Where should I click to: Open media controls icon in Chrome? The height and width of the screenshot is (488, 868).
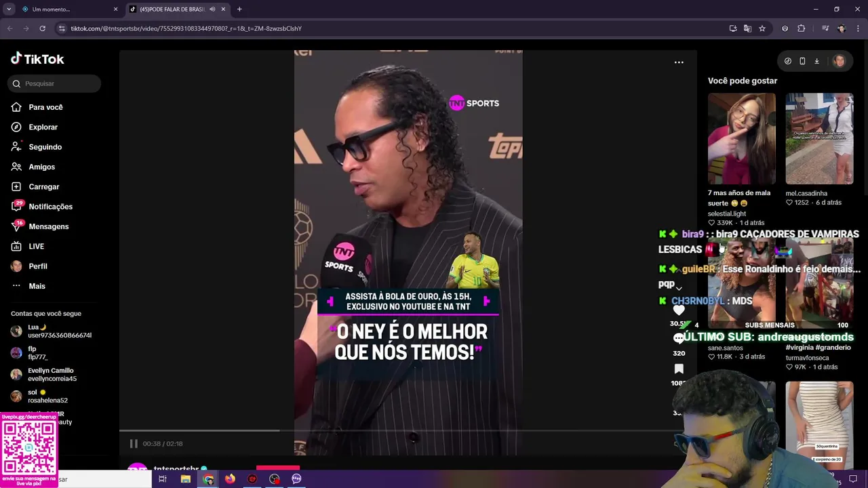[825, 28]
